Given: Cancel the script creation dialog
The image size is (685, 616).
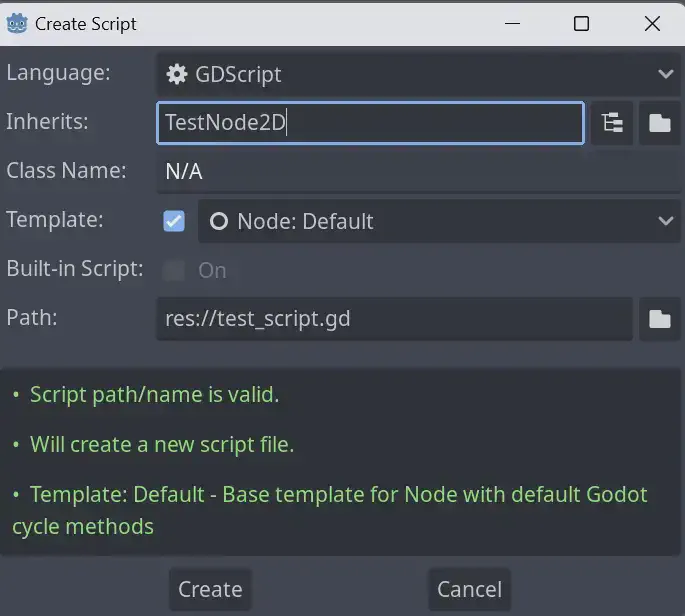Looking at the screenshot, I should tap(469, 589).
